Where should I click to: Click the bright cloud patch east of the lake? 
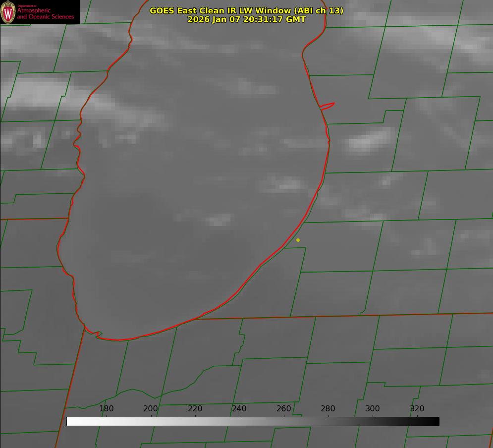pyautogui.click(x=369, y=141)
